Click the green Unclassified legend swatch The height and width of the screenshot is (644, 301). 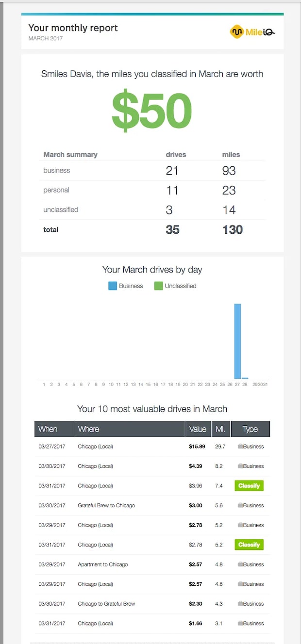158,286
